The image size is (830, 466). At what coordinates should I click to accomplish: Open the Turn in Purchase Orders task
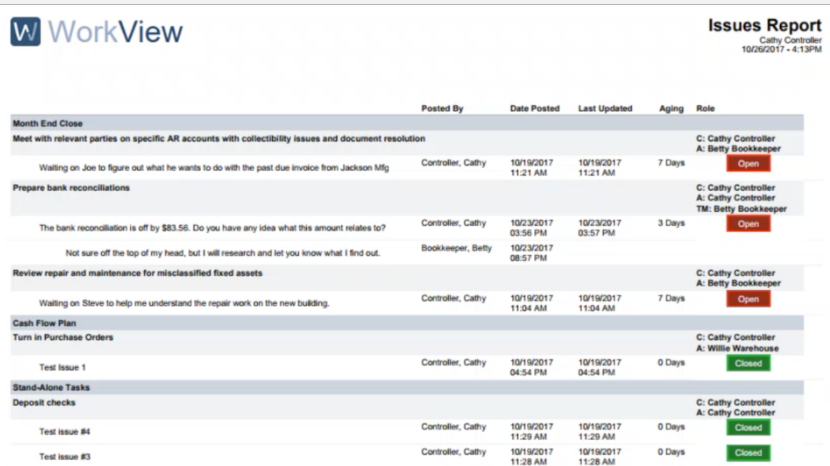[63, 338]
